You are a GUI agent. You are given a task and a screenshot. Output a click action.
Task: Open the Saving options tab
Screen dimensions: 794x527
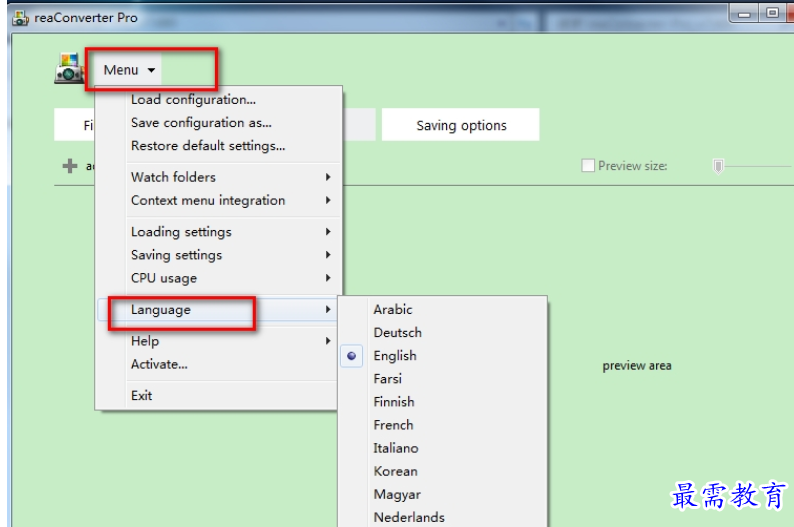click(x=461, y=125)
